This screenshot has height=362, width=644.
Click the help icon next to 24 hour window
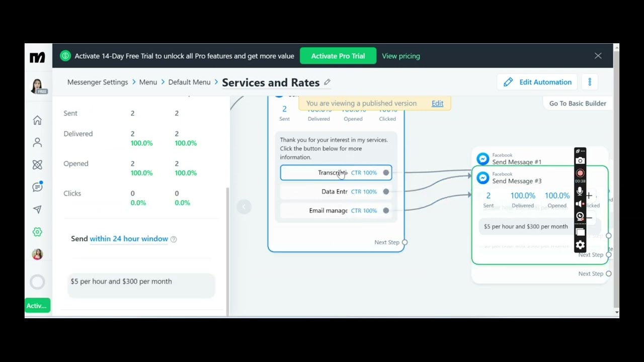tap(174, 239)
